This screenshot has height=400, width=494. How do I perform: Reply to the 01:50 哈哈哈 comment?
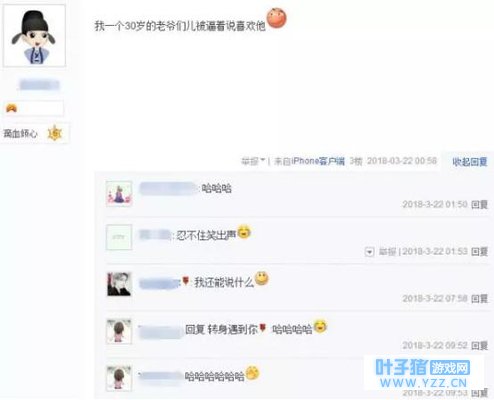tap(479, 204)
